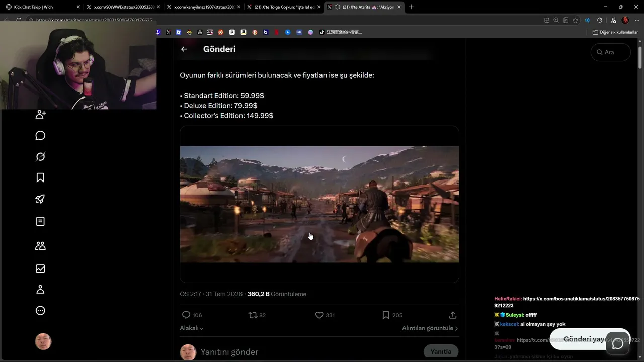Reload the page with the refresh button
Screen dimensions: 644x362
tap(19, 20)
